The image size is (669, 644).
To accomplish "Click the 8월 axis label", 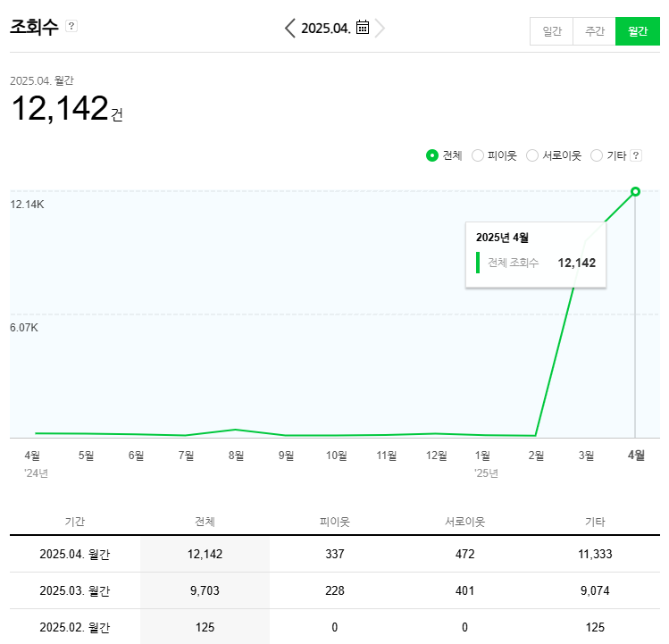I will tap(236, 456).
